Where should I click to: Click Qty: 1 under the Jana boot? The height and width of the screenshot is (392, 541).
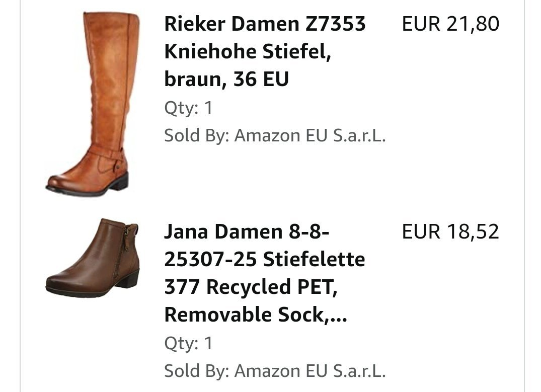[x=188, y=343]
